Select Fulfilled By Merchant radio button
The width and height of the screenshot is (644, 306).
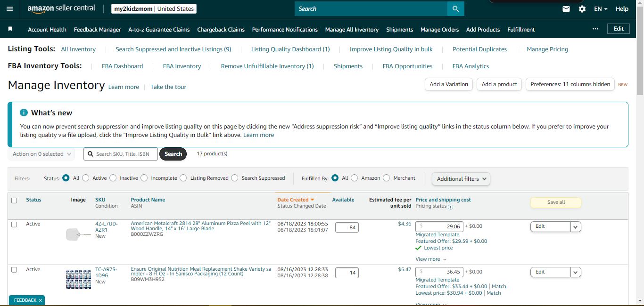(x=387, y=178)
